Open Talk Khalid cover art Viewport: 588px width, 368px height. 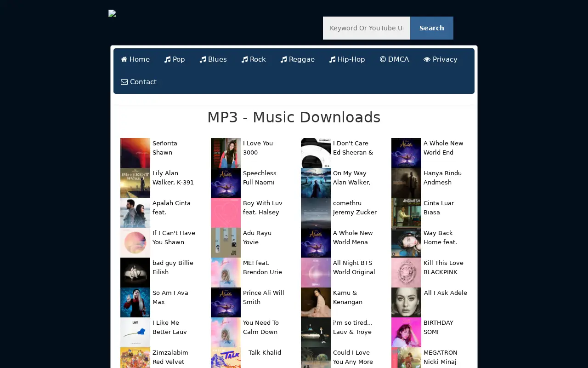226,358
